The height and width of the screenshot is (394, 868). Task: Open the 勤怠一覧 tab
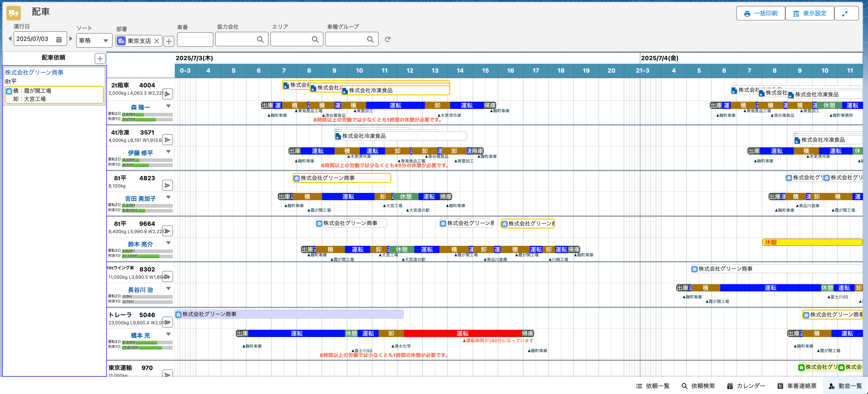(845, 386)
